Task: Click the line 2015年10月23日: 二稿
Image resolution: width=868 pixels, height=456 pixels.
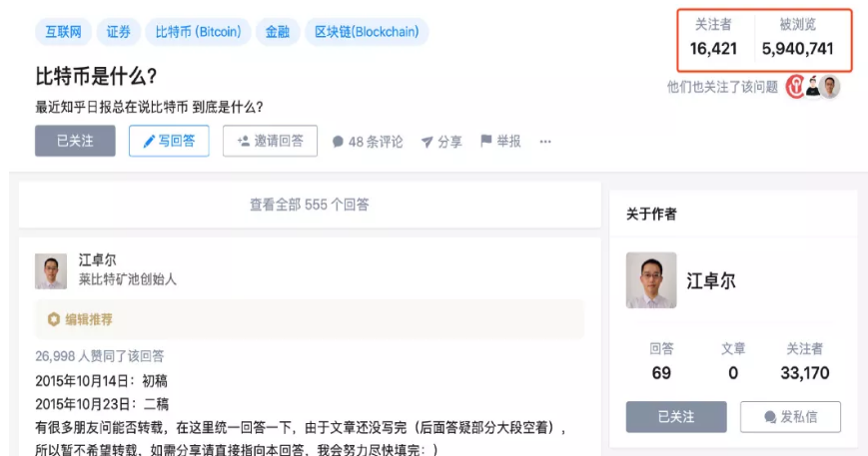Action: 102,404
